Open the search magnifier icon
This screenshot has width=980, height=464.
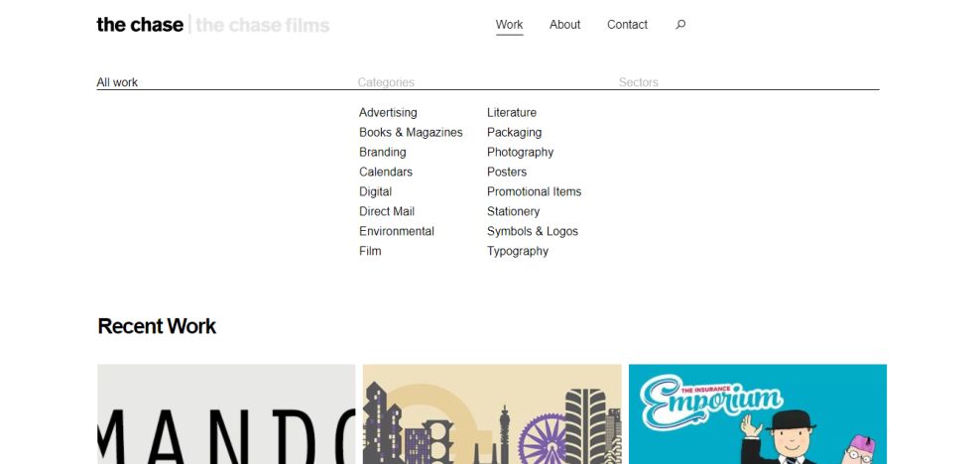(680, 25)
